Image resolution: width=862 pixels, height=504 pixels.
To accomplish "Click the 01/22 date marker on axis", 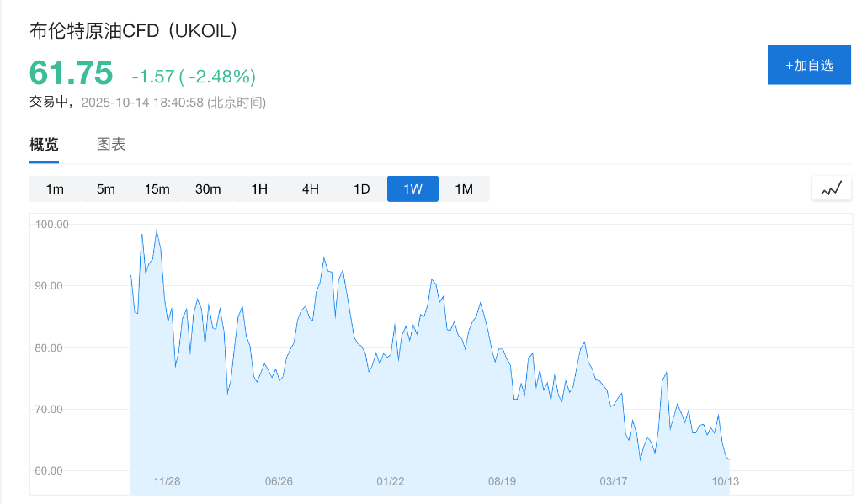I will pos(391,481).
